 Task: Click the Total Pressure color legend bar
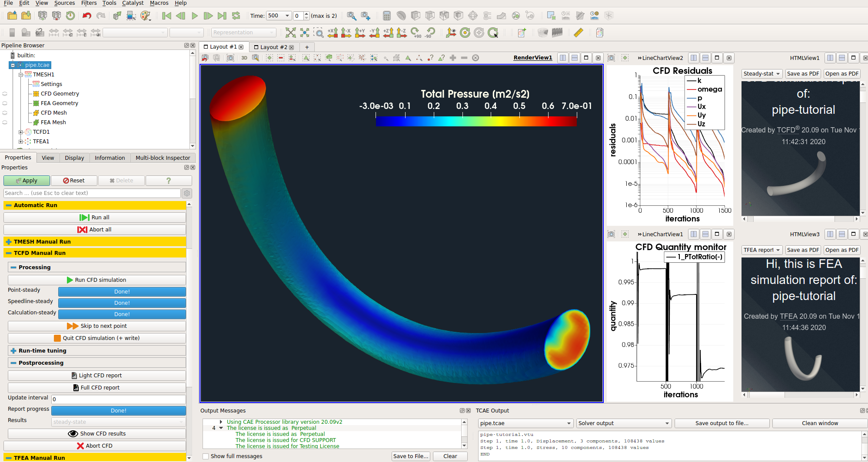[476, 122]
